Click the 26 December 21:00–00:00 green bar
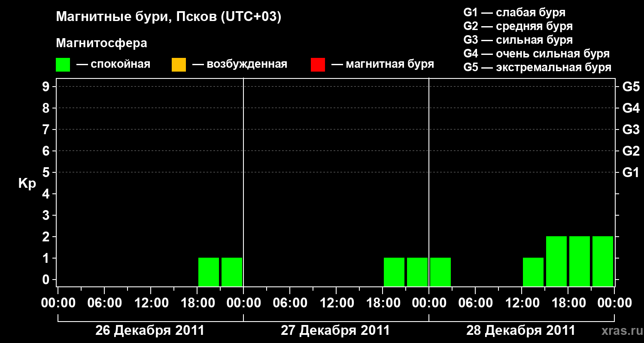 [232, 272]
